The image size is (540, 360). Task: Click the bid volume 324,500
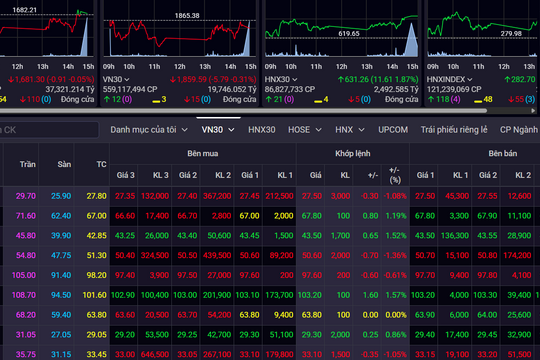tap(155, 256)
